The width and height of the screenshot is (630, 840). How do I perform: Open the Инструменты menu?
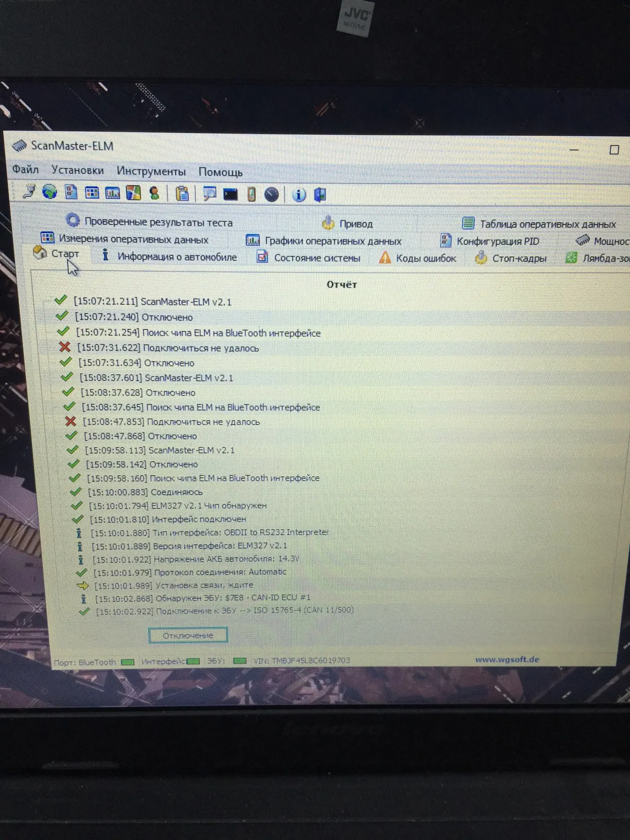click(151, 171)
